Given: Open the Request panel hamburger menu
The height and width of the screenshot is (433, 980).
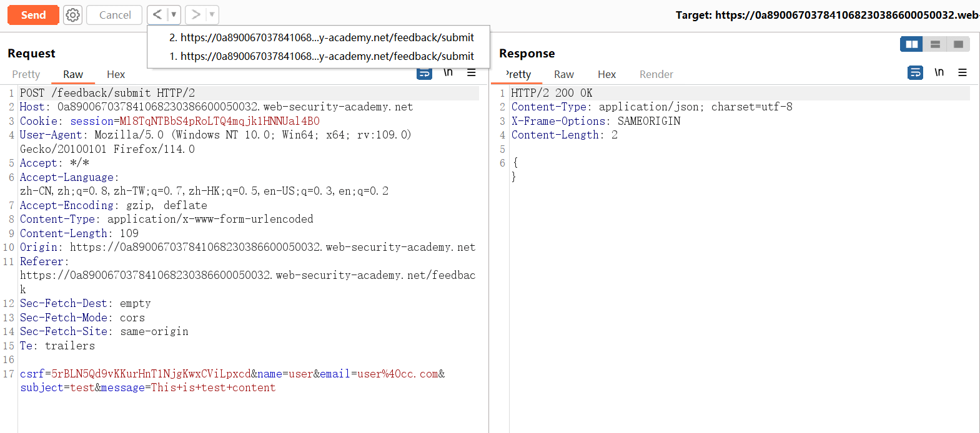Looking at the screenshot, I should 472,73.
